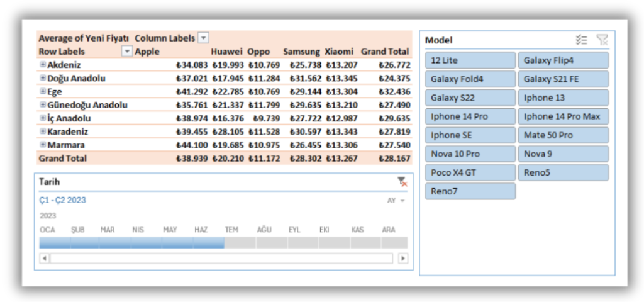The image size is (644, 302).
Task: Click the Xiaomi column header
Action: pyautogui.click(x=339, y=52)
